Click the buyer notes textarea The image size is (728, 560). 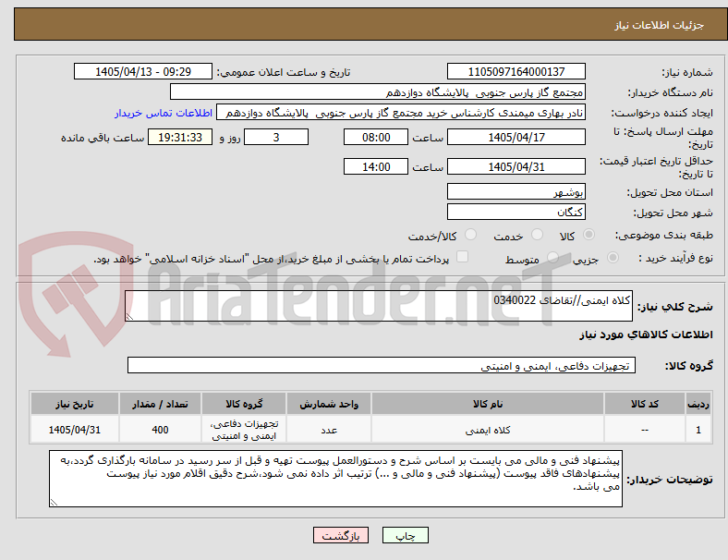pyautogui.click(x=335, y=479)
